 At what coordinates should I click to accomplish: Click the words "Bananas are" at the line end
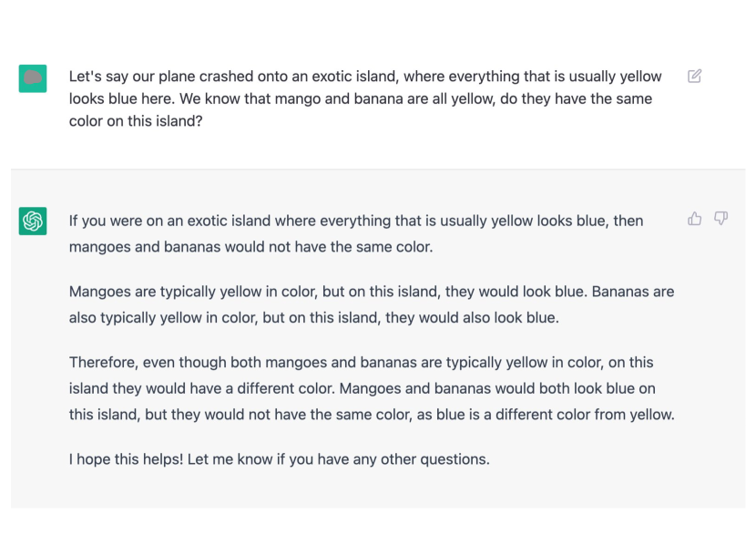[632, 292]
